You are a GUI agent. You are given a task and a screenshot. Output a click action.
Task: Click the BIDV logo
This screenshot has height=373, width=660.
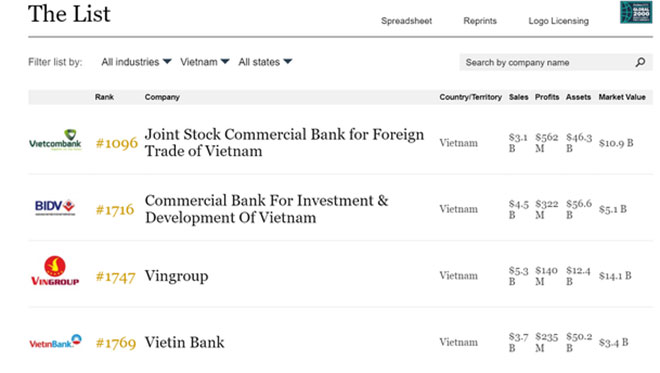[55, 207]
